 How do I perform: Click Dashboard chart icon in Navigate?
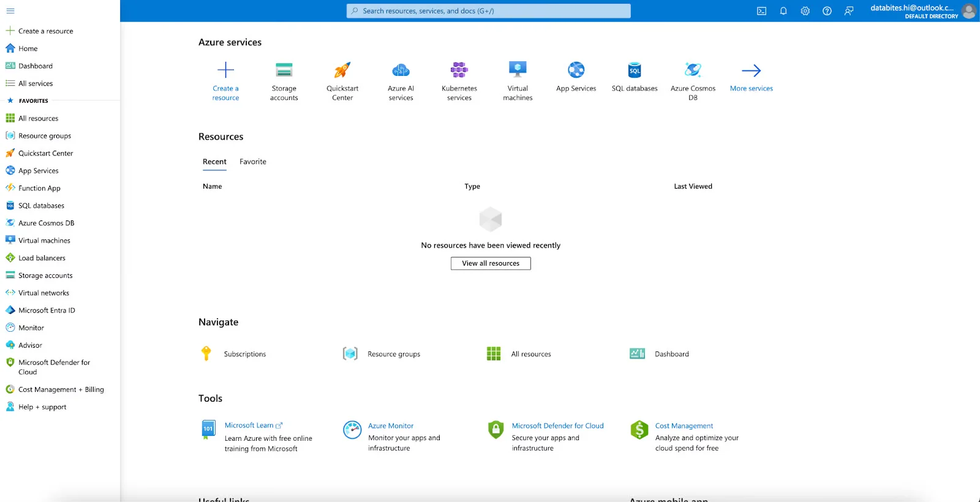[637, 354]
